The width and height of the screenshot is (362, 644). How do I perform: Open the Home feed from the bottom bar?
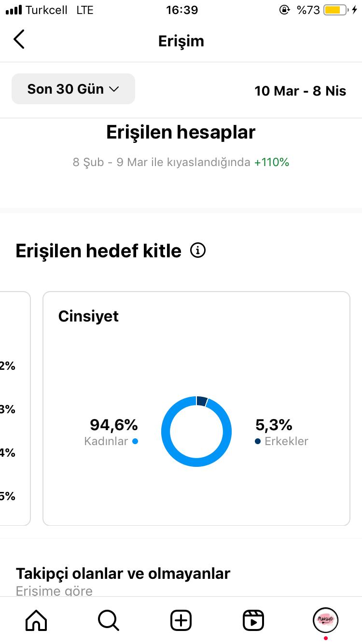(36, 620)
